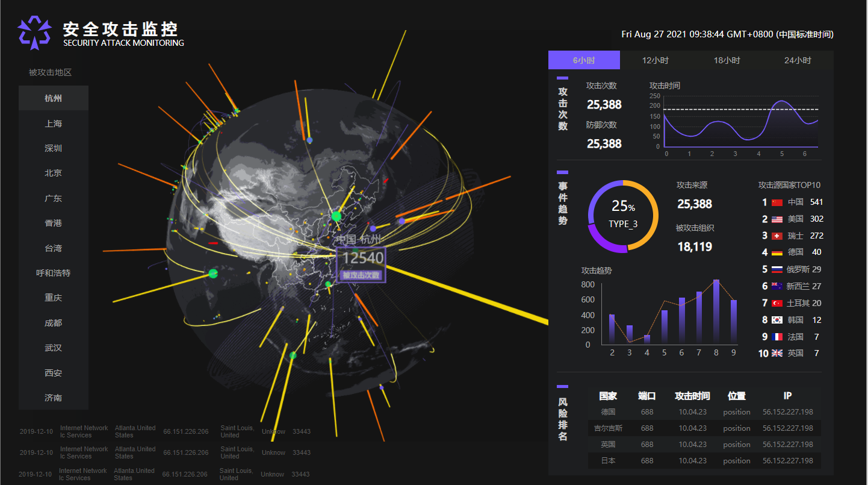Click the France flag icon

(x=777, y=337)
